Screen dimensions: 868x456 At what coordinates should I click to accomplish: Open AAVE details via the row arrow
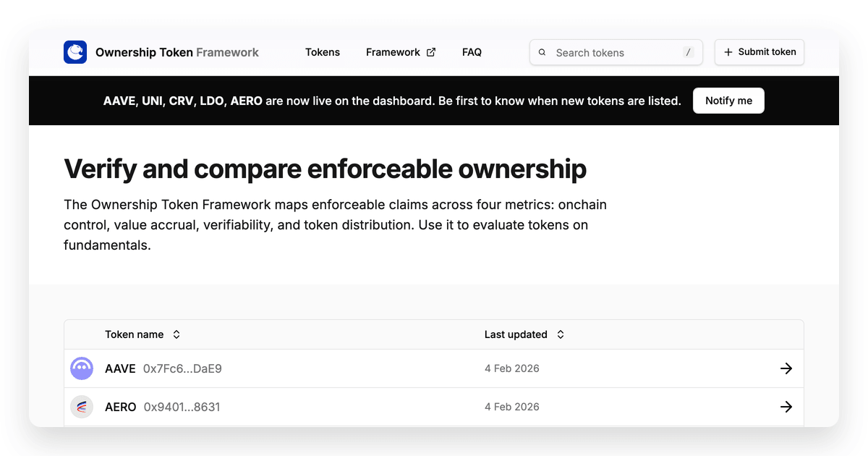click(786, 368)
